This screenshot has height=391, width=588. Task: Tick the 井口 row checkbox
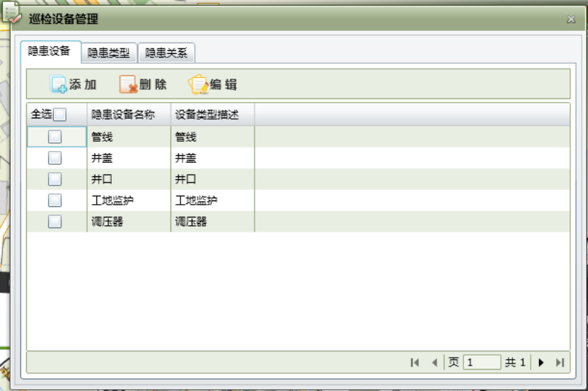coord(54,179)
